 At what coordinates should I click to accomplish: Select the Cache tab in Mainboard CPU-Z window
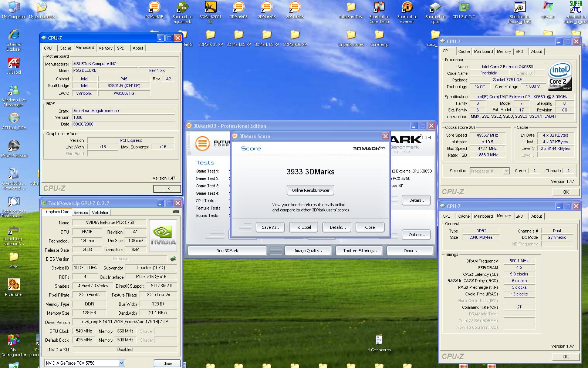pos(65,48)
